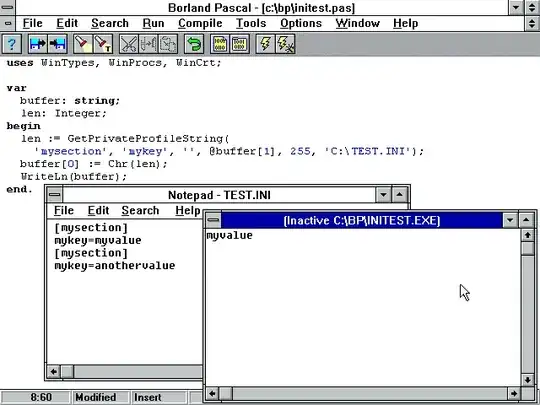The image size is (540, 405).
Task: Click the Make toolbar icon
Action: point(239,44)
